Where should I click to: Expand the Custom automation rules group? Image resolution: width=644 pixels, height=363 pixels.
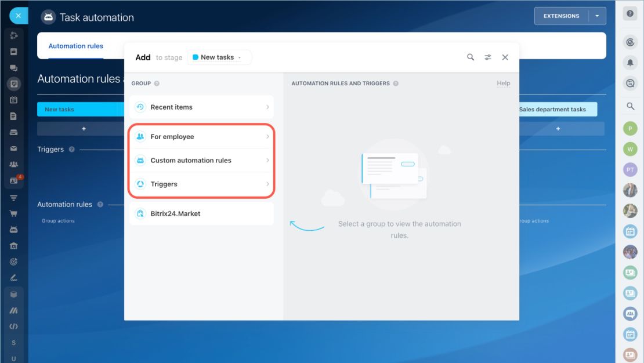(x=202, y=161)
